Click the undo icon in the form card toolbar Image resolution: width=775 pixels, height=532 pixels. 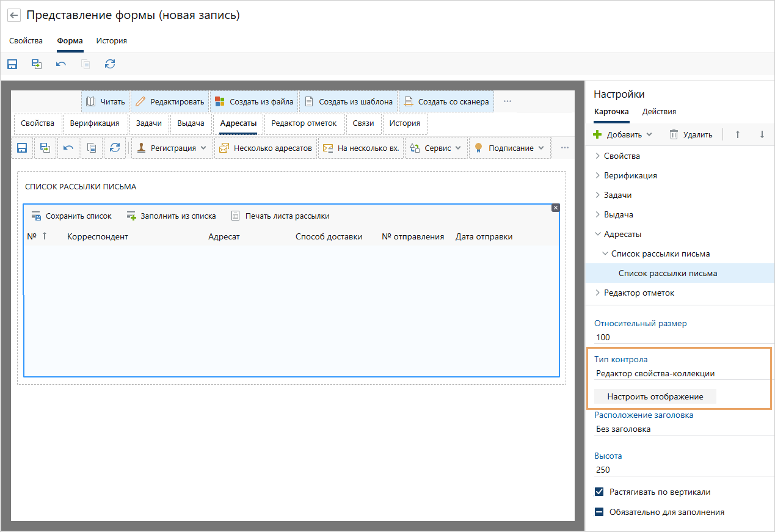coord(68,148)
